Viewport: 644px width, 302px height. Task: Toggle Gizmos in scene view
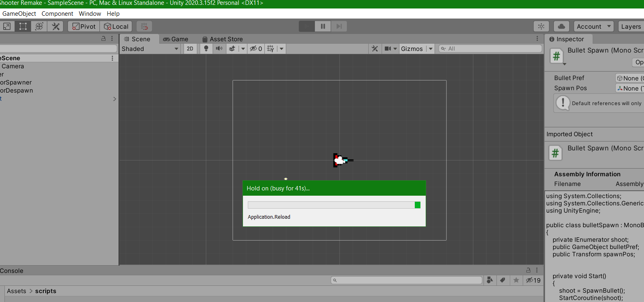pos(412,49)
